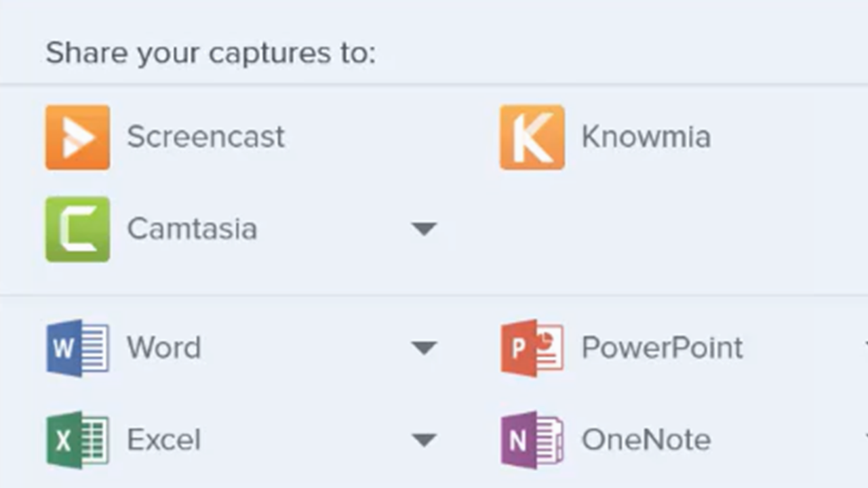868x488 pixels.
Task: Click the "Share your captures to:" heading
Action: [210, 53]
